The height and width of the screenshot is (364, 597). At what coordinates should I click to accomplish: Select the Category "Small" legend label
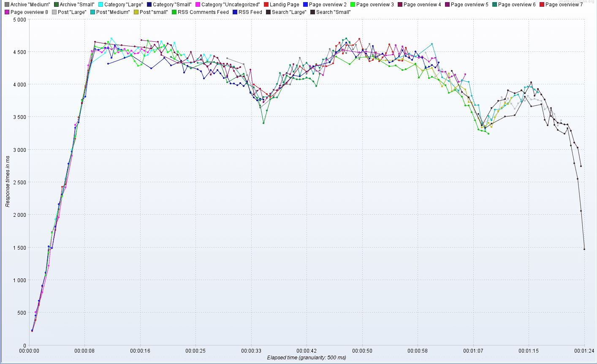[172, 5]
